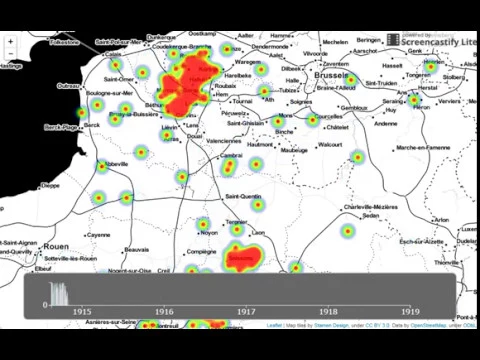Screen dimensions: 480x360
Task: Click the Maubeuge label
Action: click(x=294, y=150)
